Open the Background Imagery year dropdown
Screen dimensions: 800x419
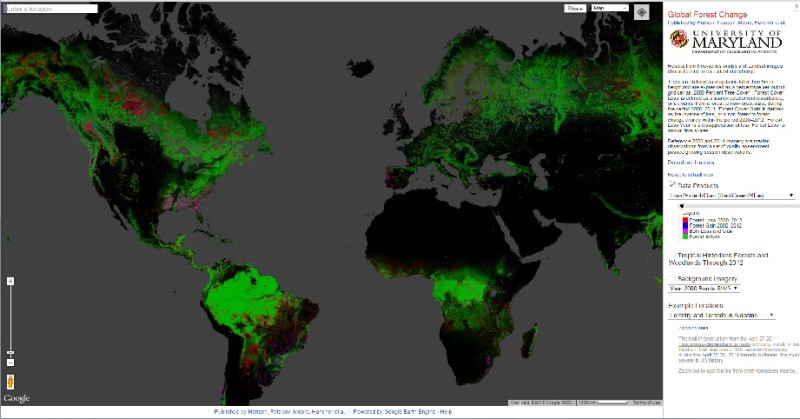[704, 288]
